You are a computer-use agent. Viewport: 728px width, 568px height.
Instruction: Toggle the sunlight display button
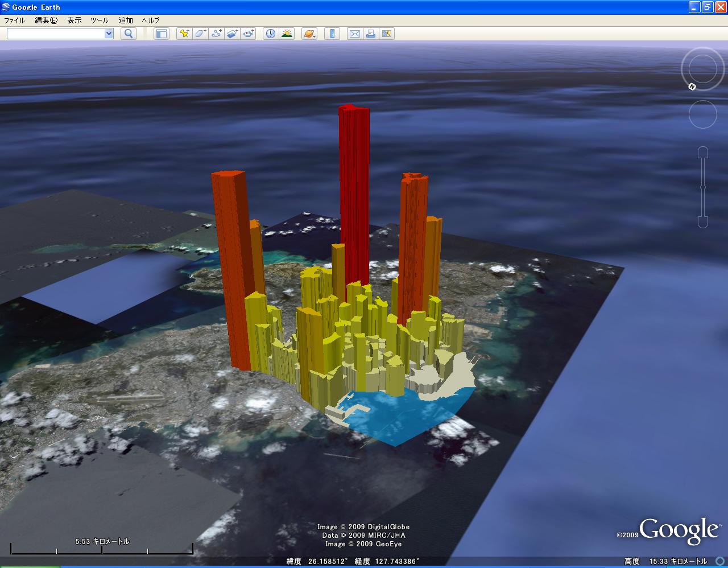(x=287, y=34)
